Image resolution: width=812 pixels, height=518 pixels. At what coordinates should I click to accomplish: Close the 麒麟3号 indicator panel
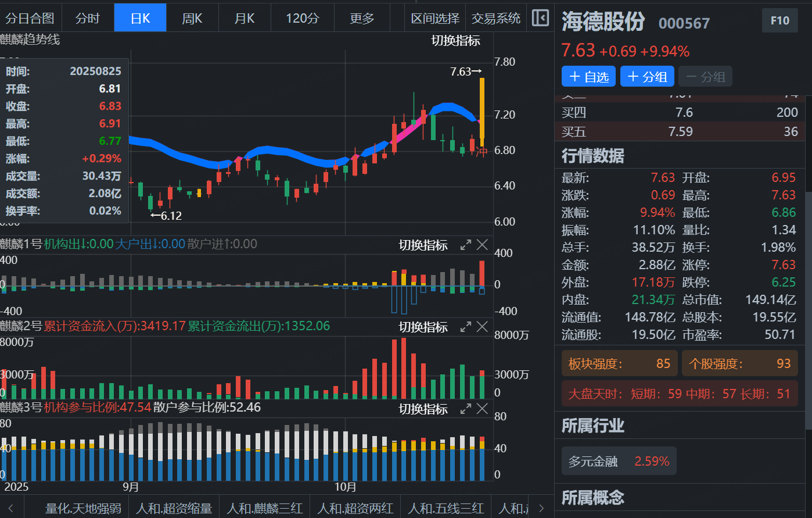pos(482,409)
